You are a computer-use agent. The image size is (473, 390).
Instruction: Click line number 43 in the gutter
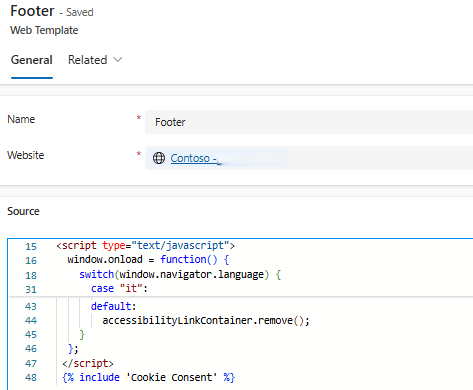coord(31,306)
